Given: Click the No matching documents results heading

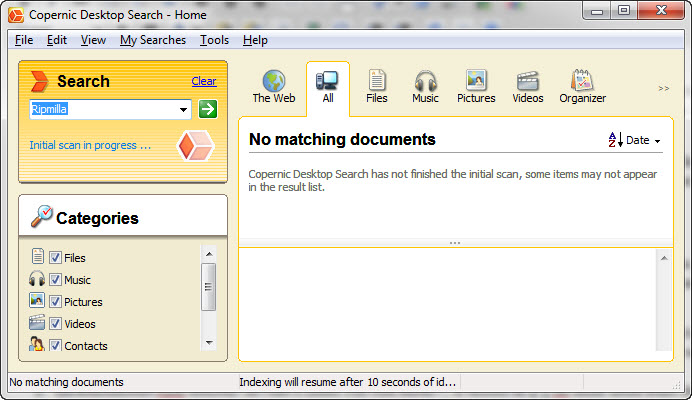Looking at the screenshot, I should tap(342, 140).
